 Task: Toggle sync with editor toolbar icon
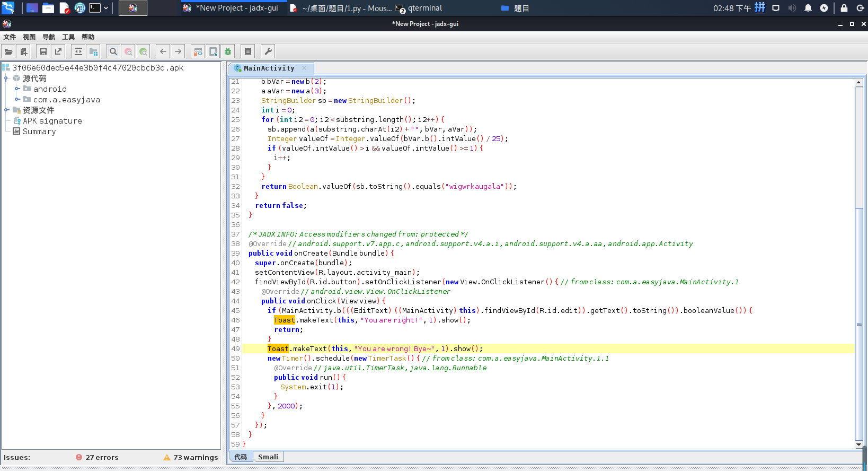tap(78, 51)
